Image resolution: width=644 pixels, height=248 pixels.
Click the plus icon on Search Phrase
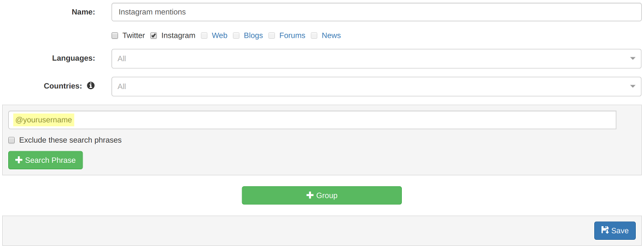(19, 160)
